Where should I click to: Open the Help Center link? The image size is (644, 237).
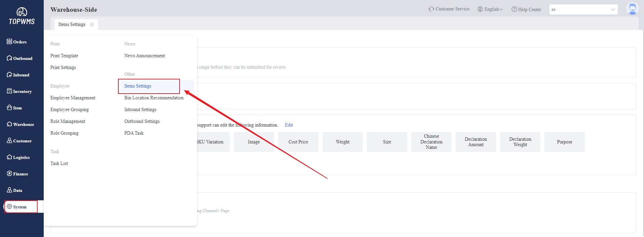[526, 9]
